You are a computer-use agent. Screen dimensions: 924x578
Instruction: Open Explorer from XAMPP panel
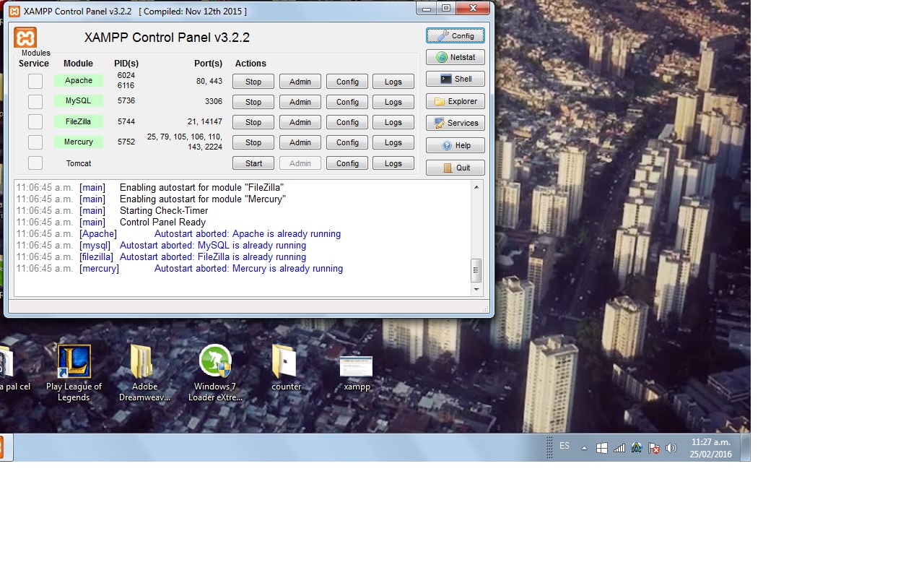455,101
